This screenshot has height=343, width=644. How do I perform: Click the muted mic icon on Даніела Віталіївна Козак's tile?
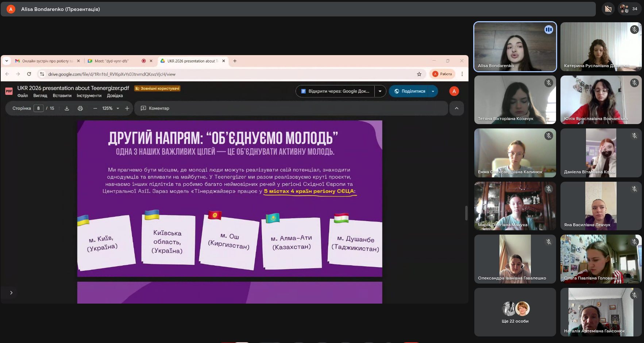coord(635,136)
